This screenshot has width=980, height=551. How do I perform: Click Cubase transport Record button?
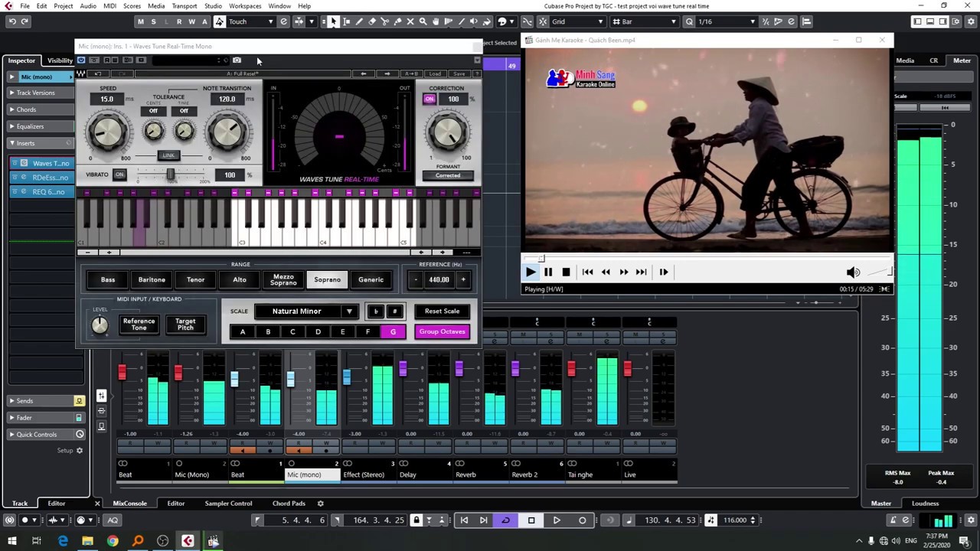[582, 520]
